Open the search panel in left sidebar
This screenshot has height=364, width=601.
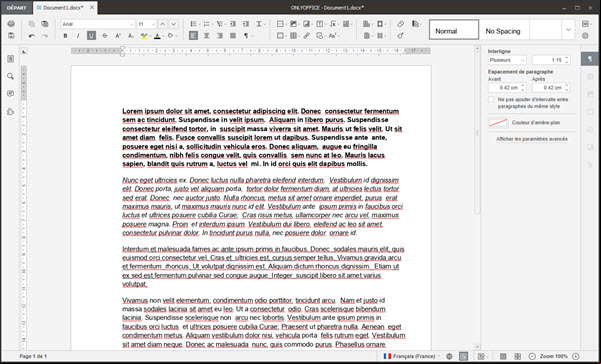[x=10, y=76]
